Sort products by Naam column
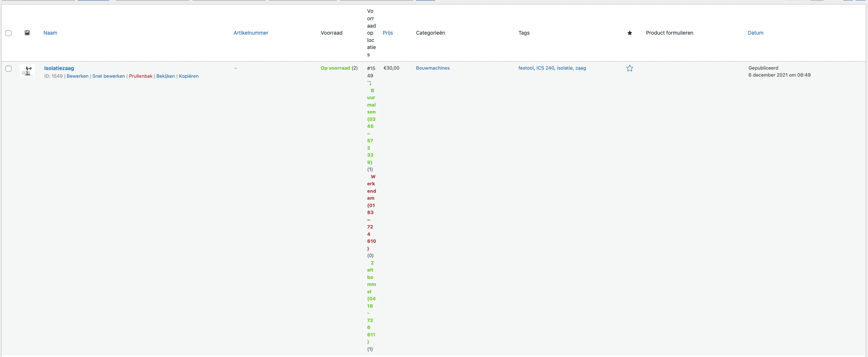The image size is (868, 357). pos(50,33)
